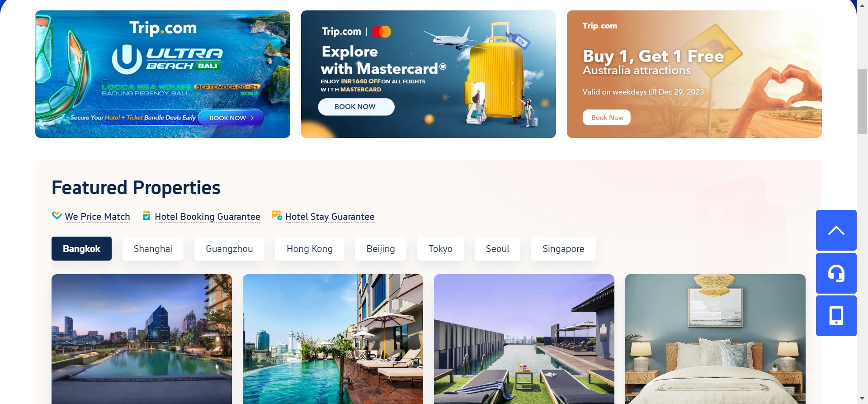Click the Ultra Beach Bali logo
This screenshot has height=404, width=868.
point(167,59)
